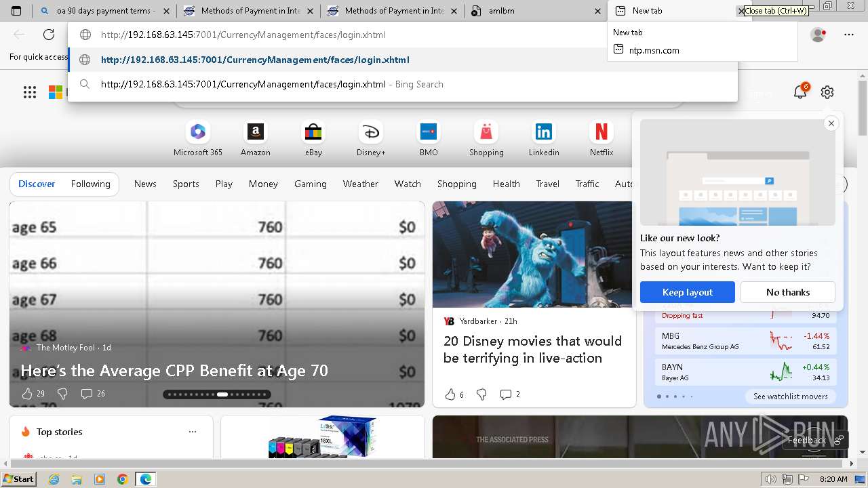Click the Keep layout button
This screenshot has width=868, height=488.
pyautogui.click(x=688, y=292)
